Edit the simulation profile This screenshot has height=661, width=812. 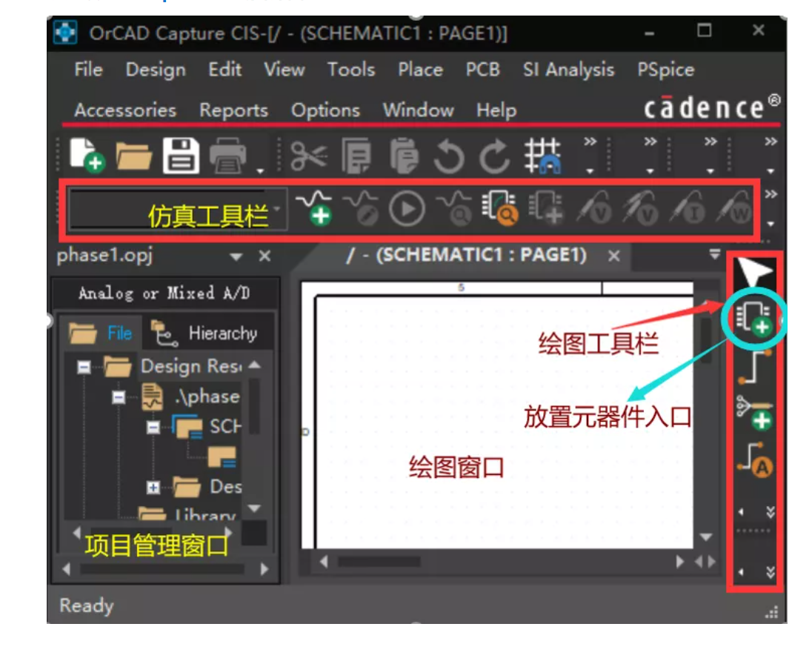click(361, 207)
